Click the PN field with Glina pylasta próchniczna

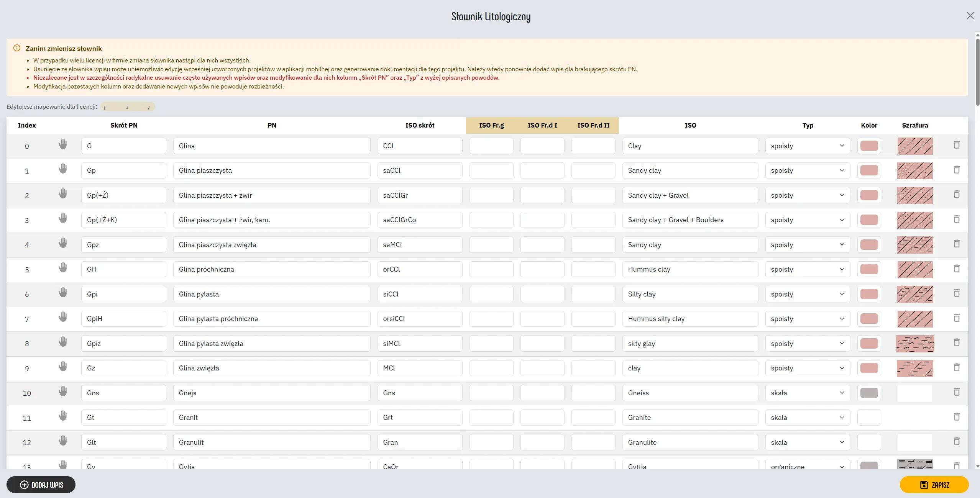[x=272, y=319]
